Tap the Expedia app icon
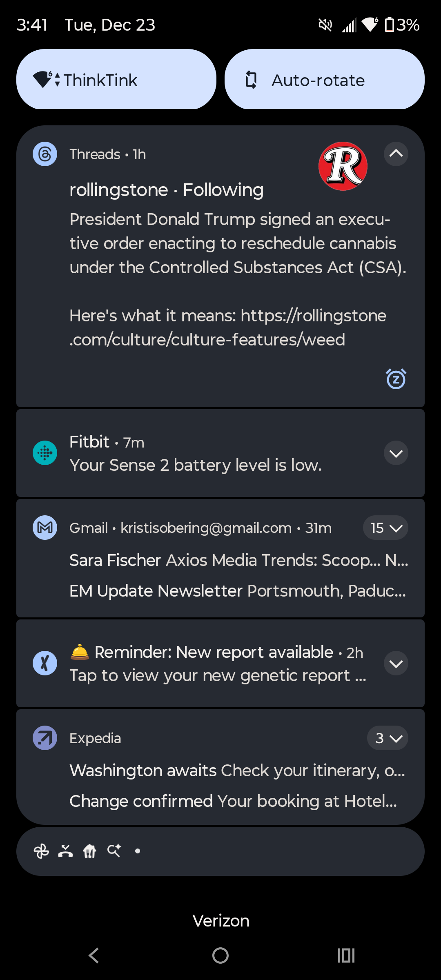441x980 pixels. (x=45, y=738)
